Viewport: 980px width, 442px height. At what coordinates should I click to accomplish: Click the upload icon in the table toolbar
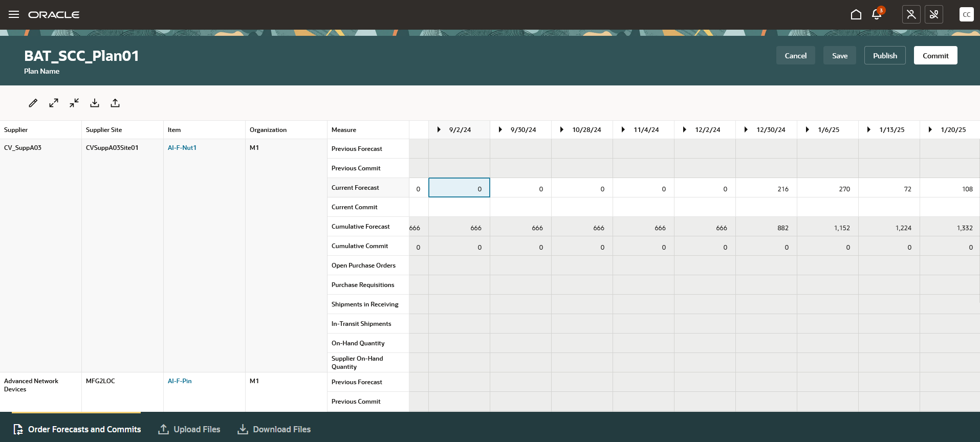115,103
